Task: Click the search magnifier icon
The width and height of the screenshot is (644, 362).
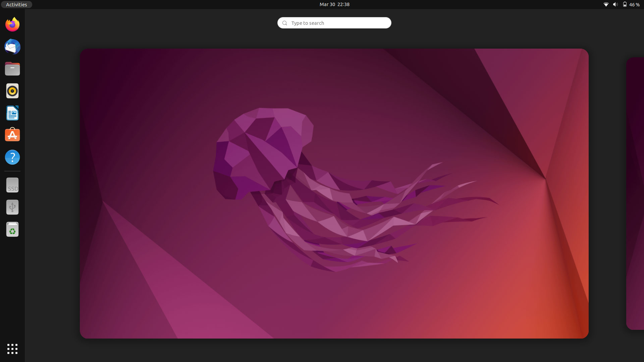Action: [x=285, y=23]
